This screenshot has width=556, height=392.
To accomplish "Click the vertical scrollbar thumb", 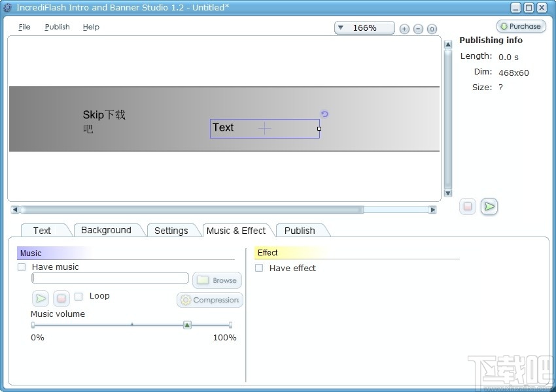I will [x=448, y=119].
